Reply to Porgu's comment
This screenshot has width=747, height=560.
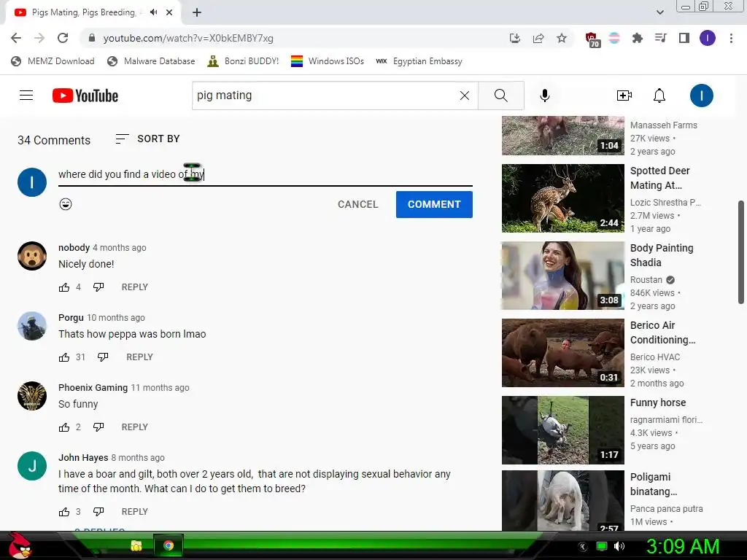point(139,357)
